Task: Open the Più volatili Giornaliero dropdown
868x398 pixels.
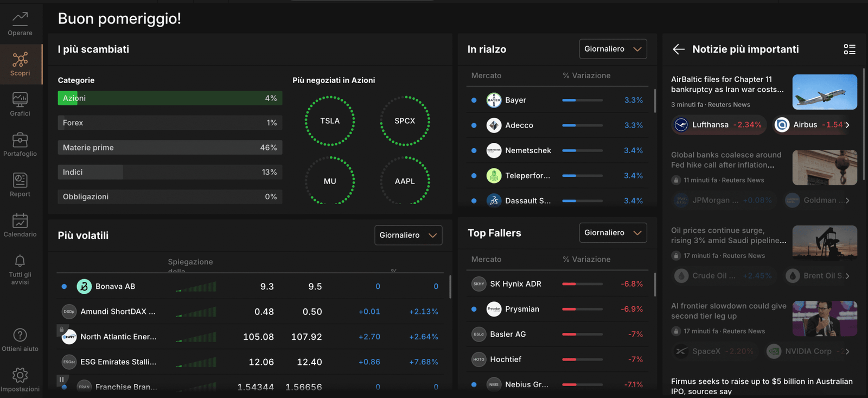Action: (x=408, y=235)
